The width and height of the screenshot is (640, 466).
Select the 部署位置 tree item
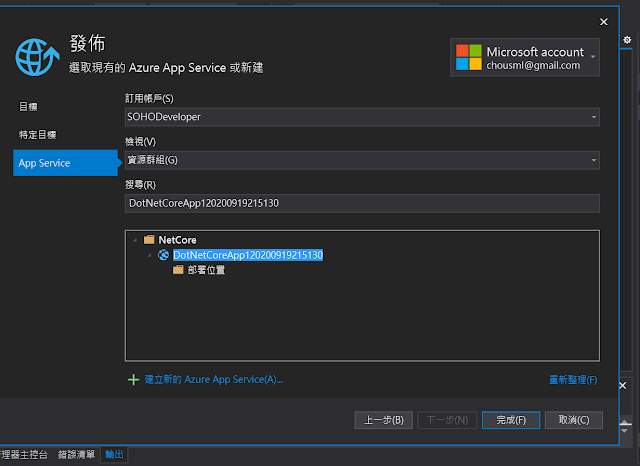(206, 270)
